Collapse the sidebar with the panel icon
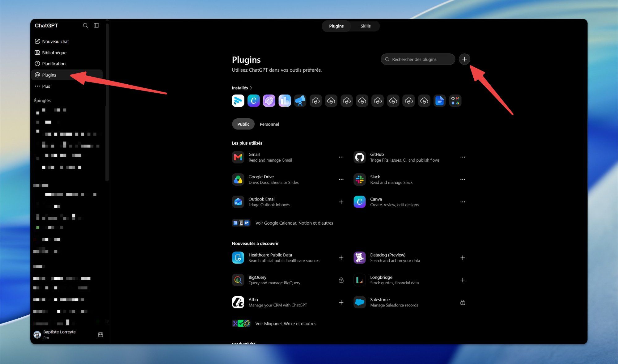Image resolution: width=618 pixels, height=364 pixels. (x=96, y=25)
